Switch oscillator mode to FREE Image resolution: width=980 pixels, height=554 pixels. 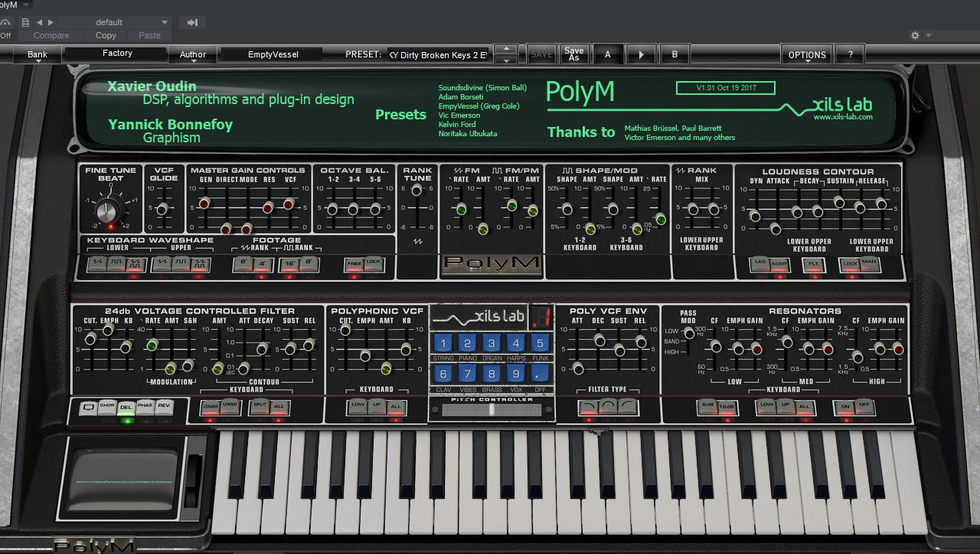(354, 264)
